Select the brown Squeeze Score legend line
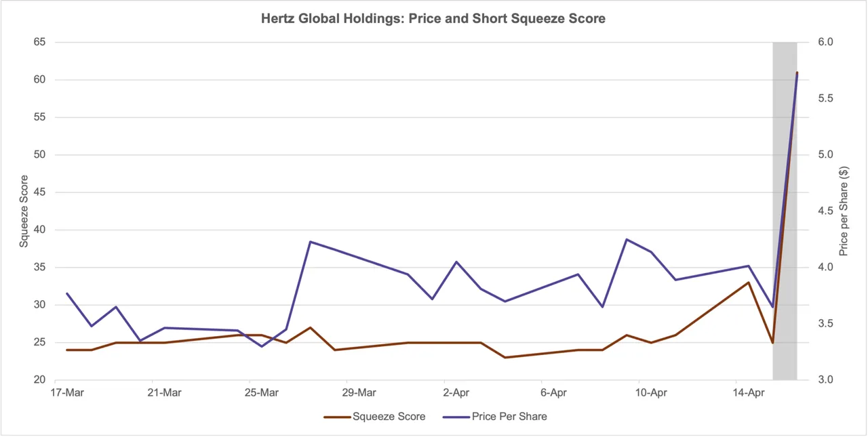868x437 pixels. 336,417
